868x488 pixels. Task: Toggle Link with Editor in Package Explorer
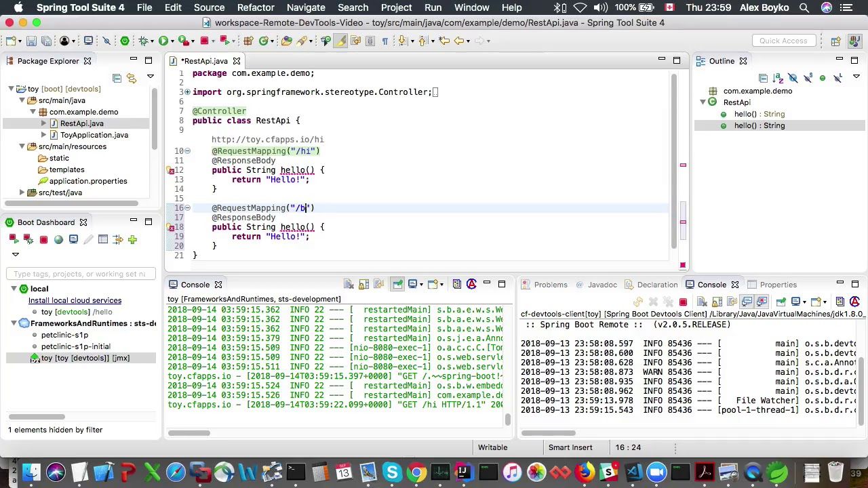point(132,78)
